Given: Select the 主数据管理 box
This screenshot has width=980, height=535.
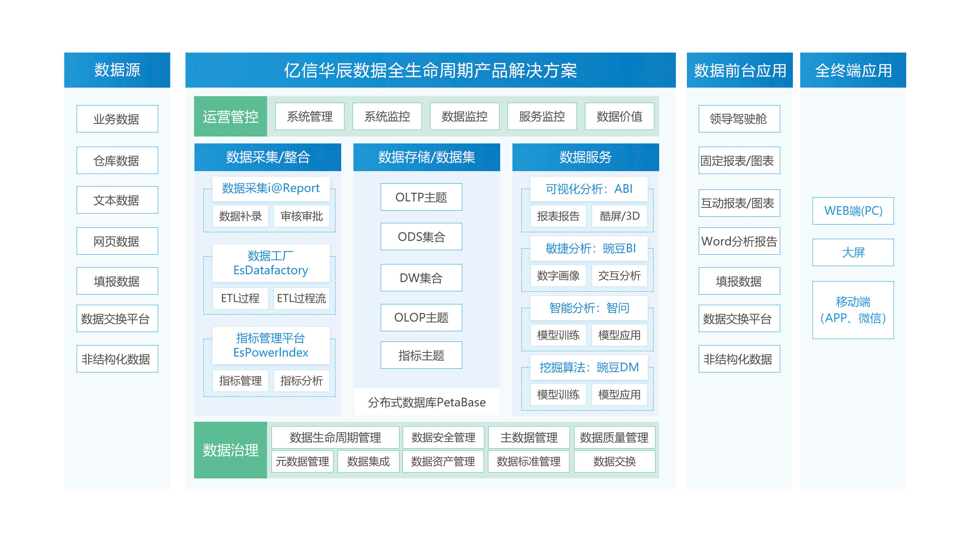Looking at the screenshot, I should tap(529, 438).
